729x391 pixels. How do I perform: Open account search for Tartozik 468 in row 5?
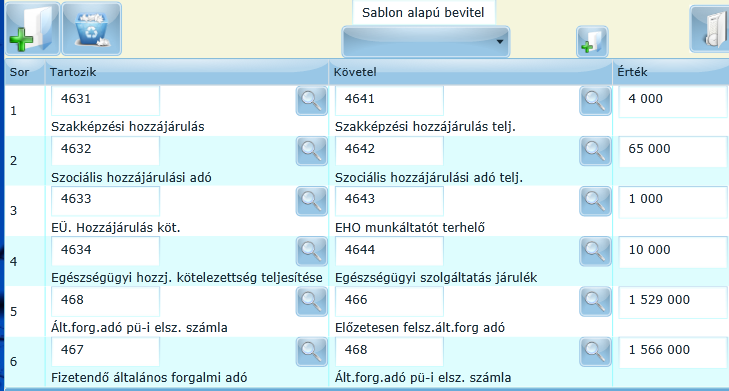(311, 301)
